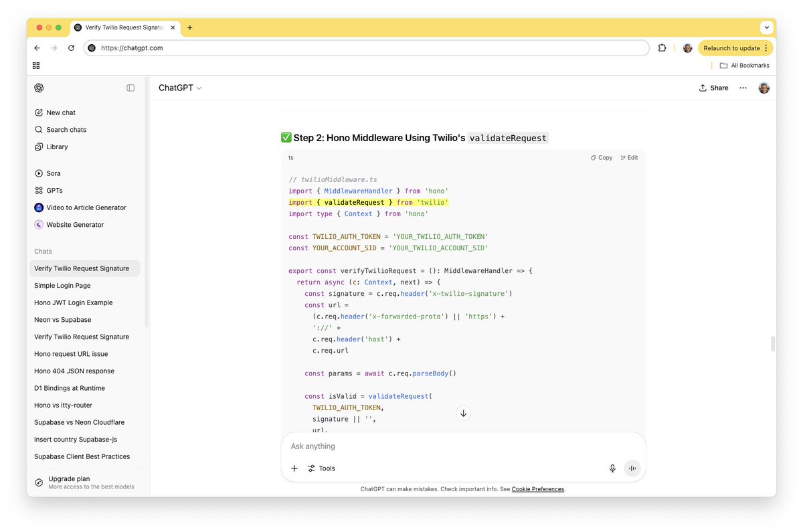This screenshot has width=803, height=532.
Task: Click the Chats section heading
Action: pyautogui.click(x=43, y=252)
